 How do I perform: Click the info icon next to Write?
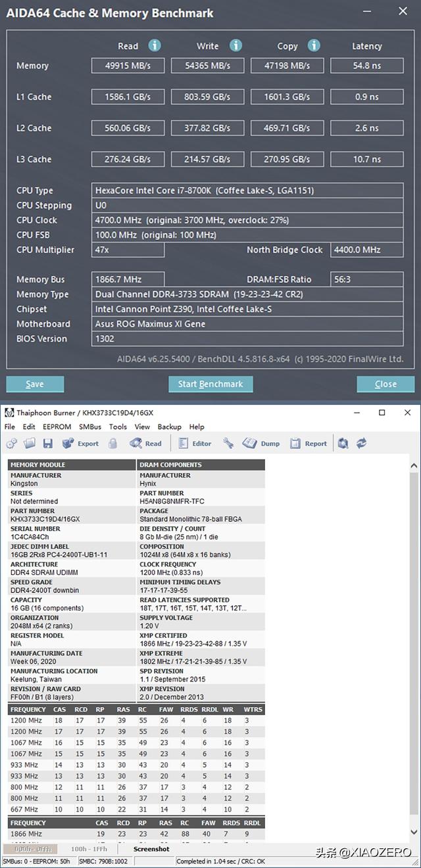[x=235, y=45]
